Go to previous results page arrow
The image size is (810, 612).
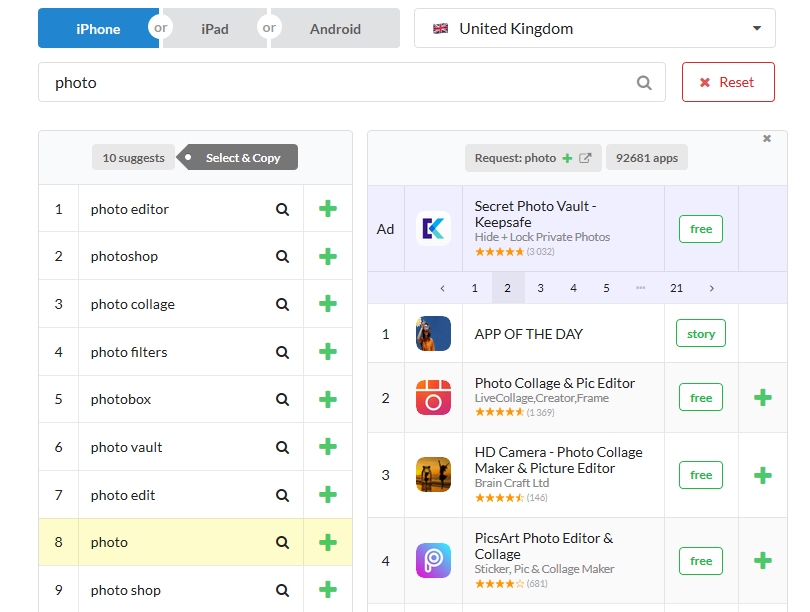[442, 288]
